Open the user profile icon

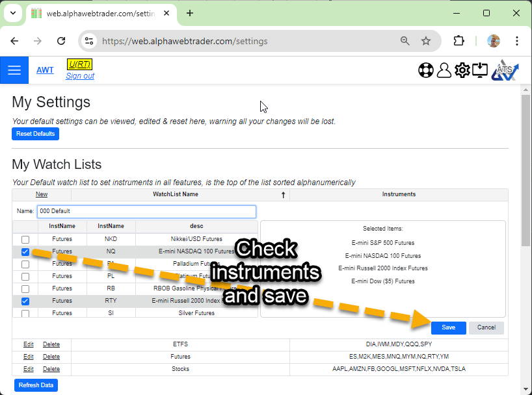[444, 70]
